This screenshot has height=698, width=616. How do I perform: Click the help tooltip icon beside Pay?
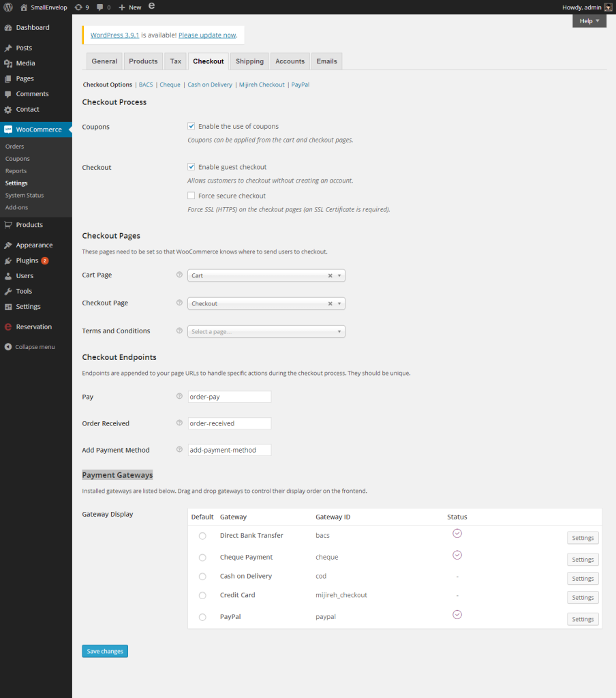point(179,396)
